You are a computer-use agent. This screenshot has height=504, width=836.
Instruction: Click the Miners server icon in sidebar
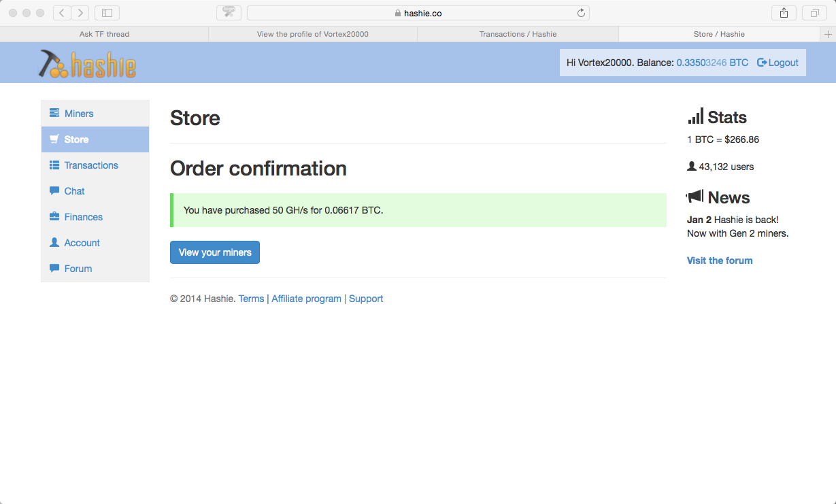tap(54, 114)
